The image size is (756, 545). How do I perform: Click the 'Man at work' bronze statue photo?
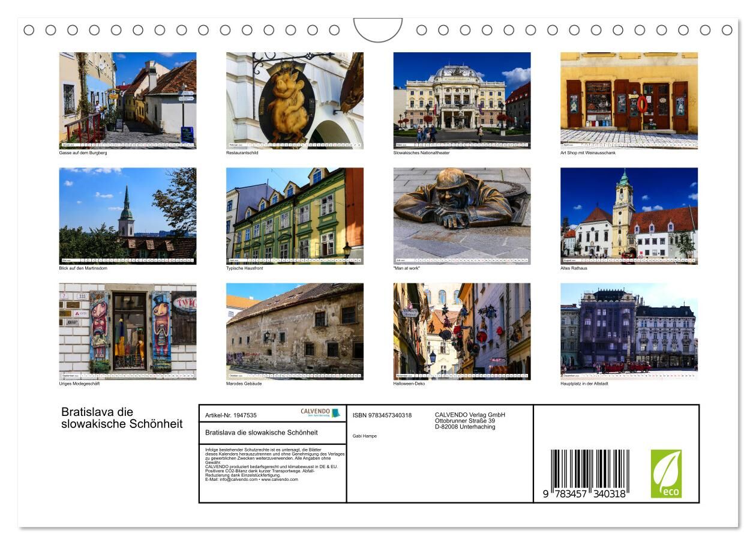[x=461, y=212]
